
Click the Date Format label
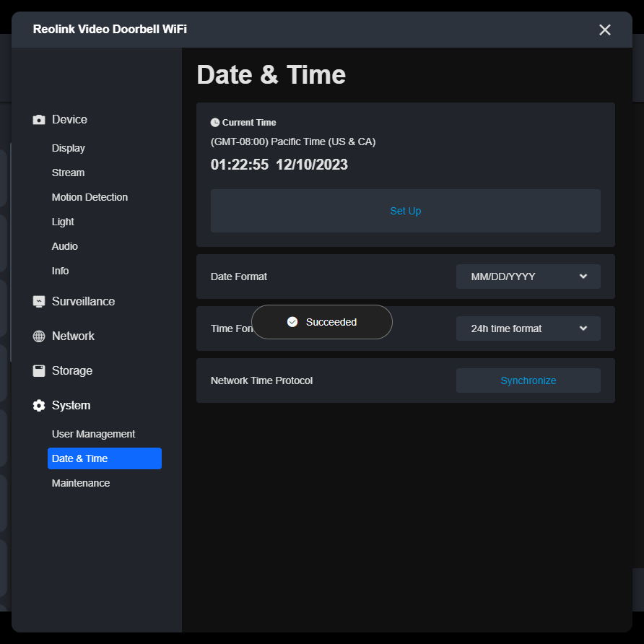pos(239,277)
